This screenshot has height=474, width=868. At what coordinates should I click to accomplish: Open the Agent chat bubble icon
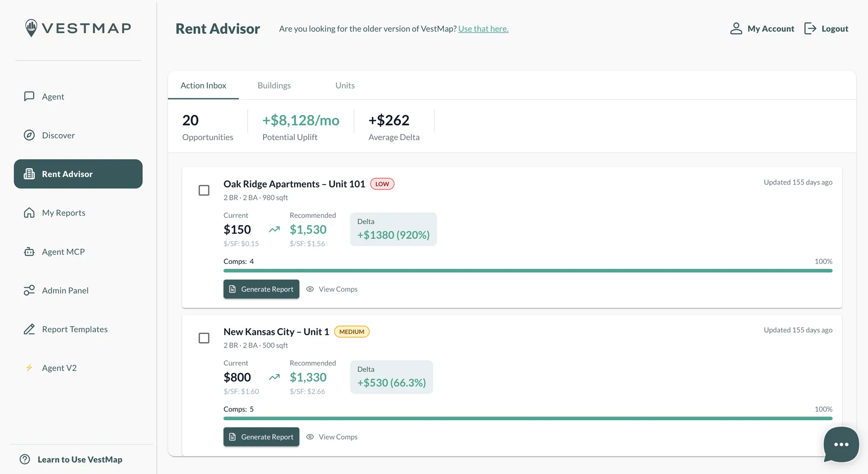29,96
